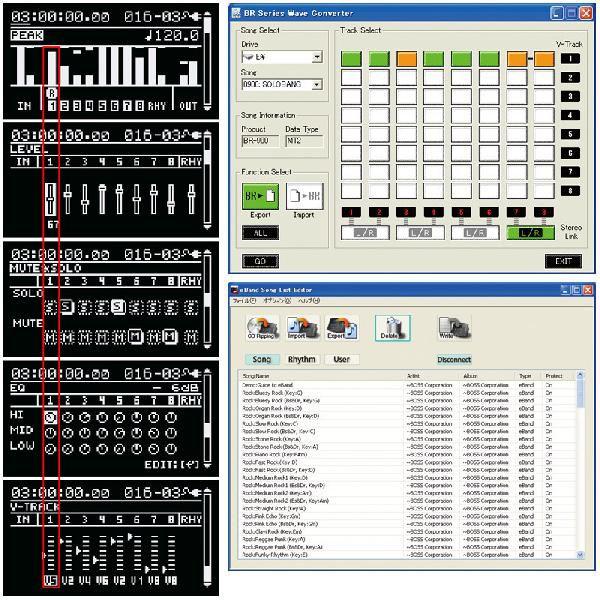600x600 pixels.
Task: Toggle empty track 4 V-Track 5 cell
Action: [x=434, y=134]
